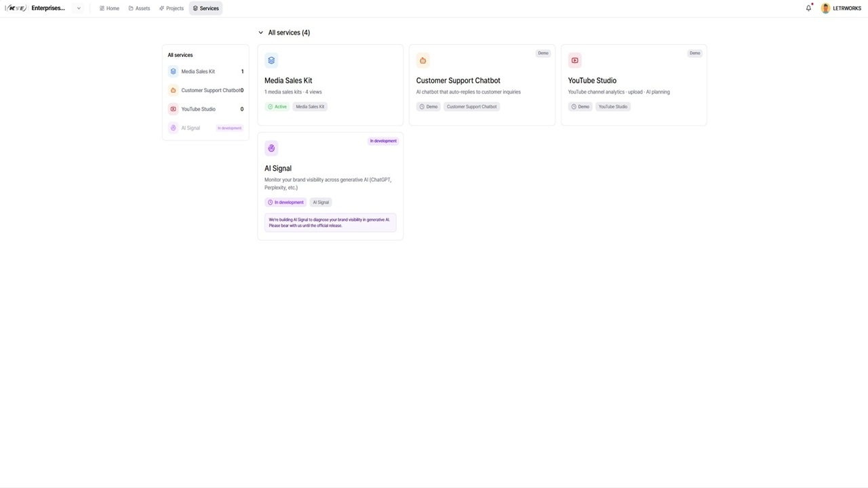868x488 pixels.
Task: Open the AI Signal card title
Action: pos(278,169)
